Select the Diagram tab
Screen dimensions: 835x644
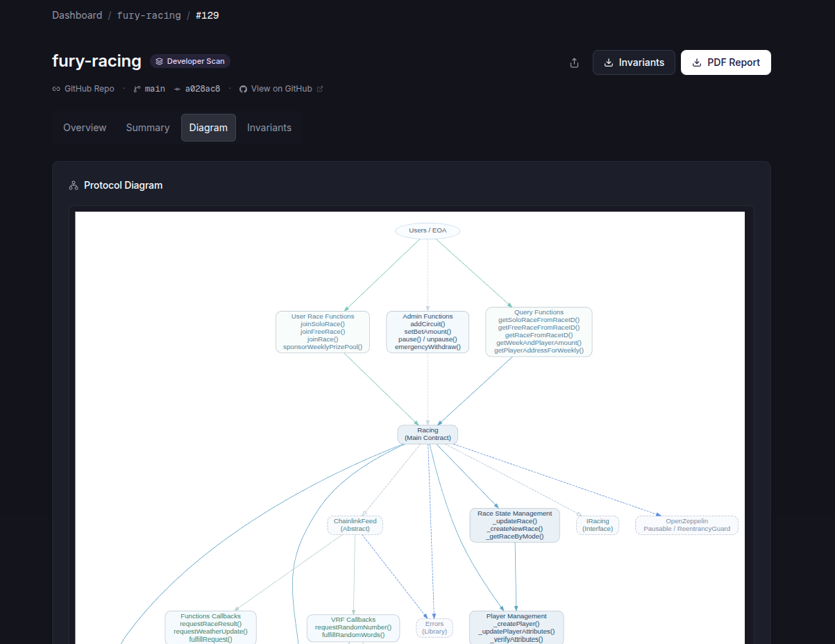pos(208,128)
